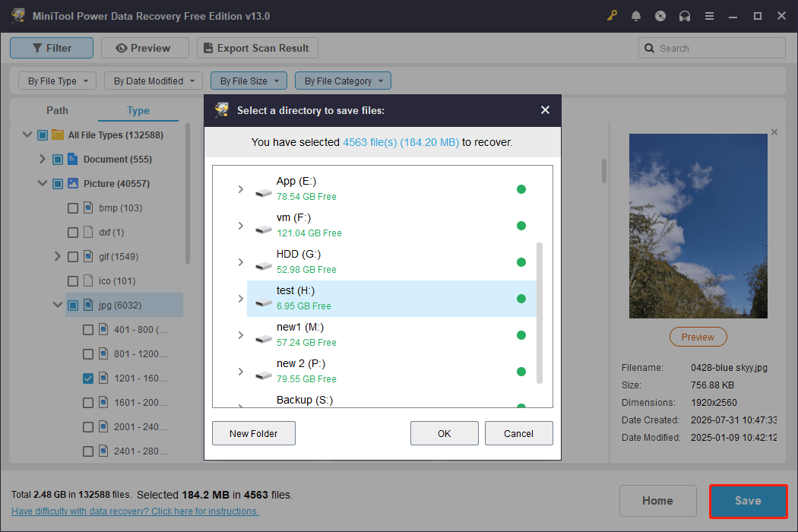Click Cancel in the dialog
Image resolution: width=798 pixels, height=532 pixels.
pyautogui.click(x=518, y=433)
